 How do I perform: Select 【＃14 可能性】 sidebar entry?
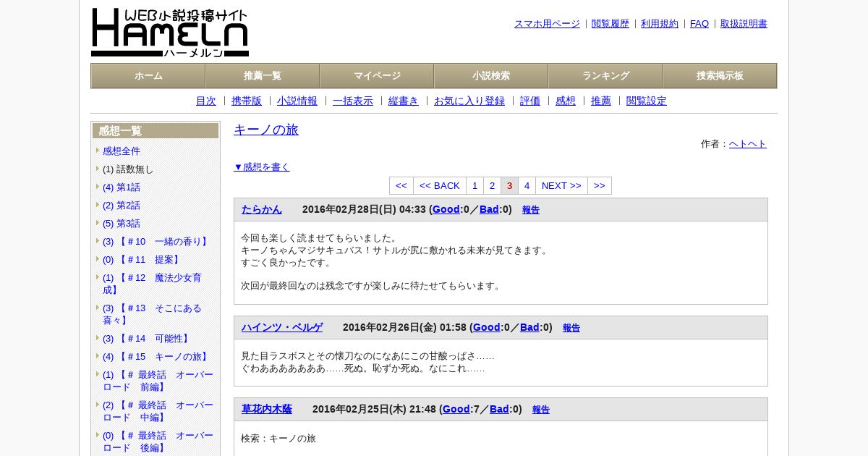pyautogui.click(x=147, y=339)
